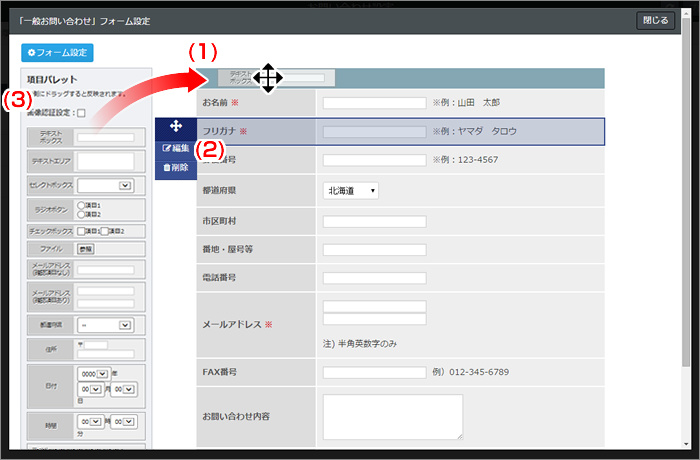Click the scrollbar up arrow

point(686,14)
